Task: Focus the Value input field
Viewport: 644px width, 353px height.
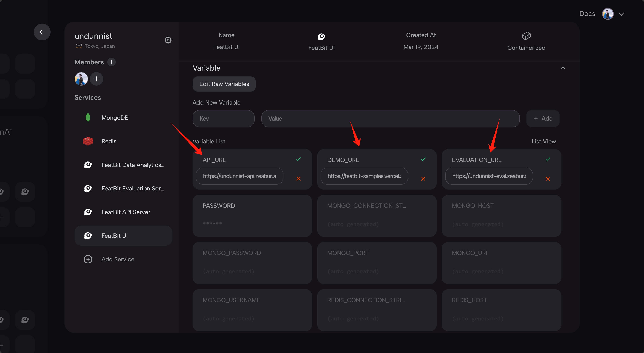Action: tap(390, 119)
